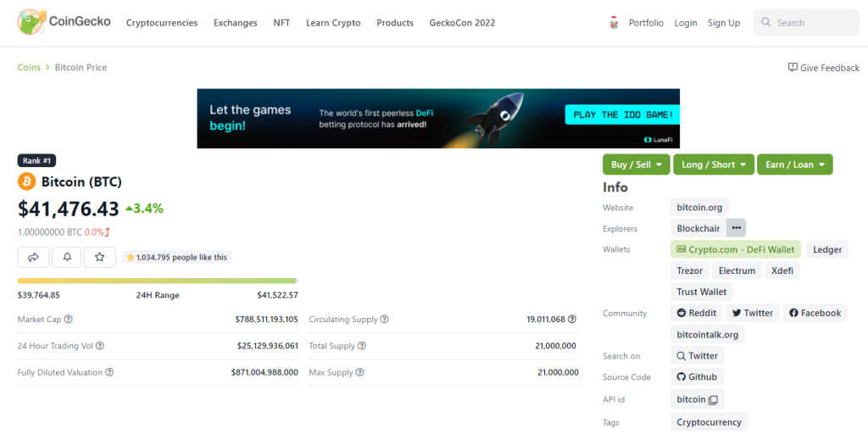
Task: Open the Long / Short dropdown
Action: (x=714, y=165)
